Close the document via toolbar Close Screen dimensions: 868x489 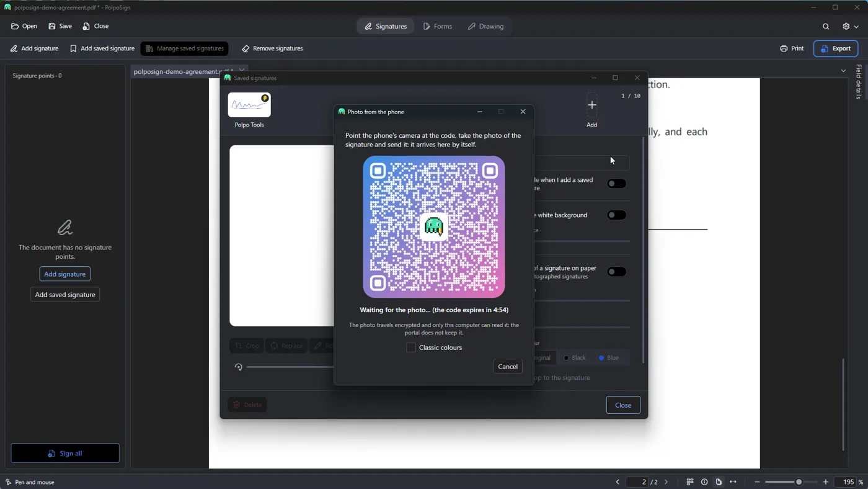click(95, 26)
